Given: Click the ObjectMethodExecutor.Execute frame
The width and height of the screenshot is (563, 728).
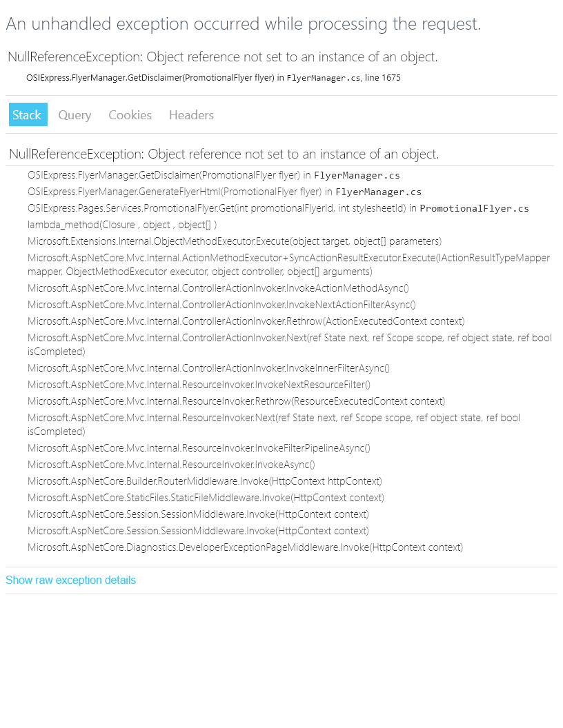Looking at the screenshot, I should (235, 241).
